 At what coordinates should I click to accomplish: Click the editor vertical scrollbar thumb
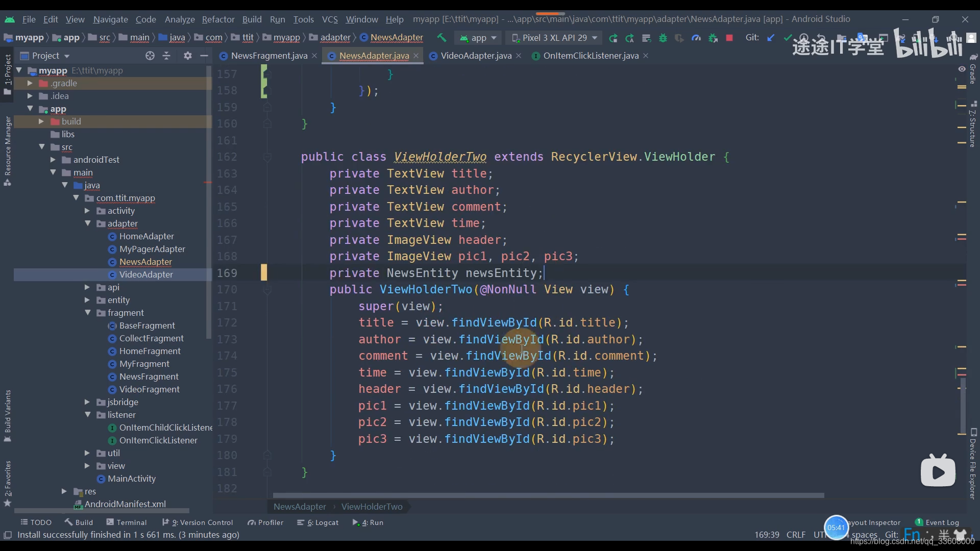click(962, 406)
